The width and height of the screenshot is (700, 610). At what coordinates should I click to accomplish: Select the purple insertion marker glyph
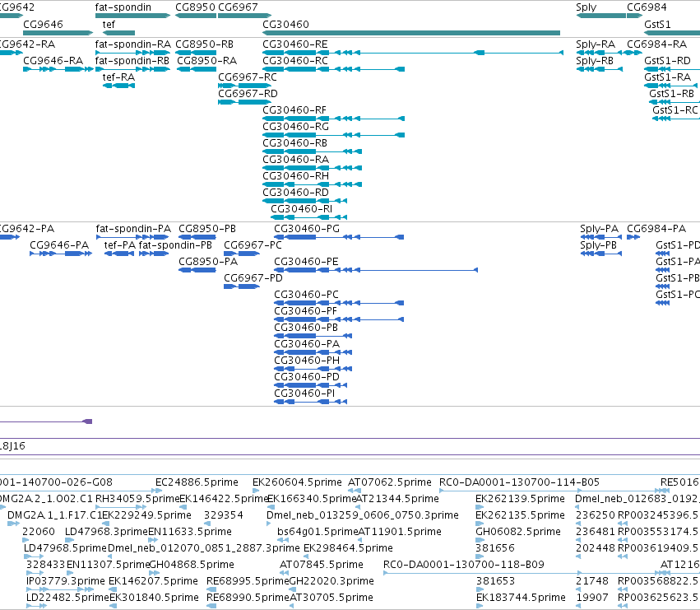click(88, 421)
